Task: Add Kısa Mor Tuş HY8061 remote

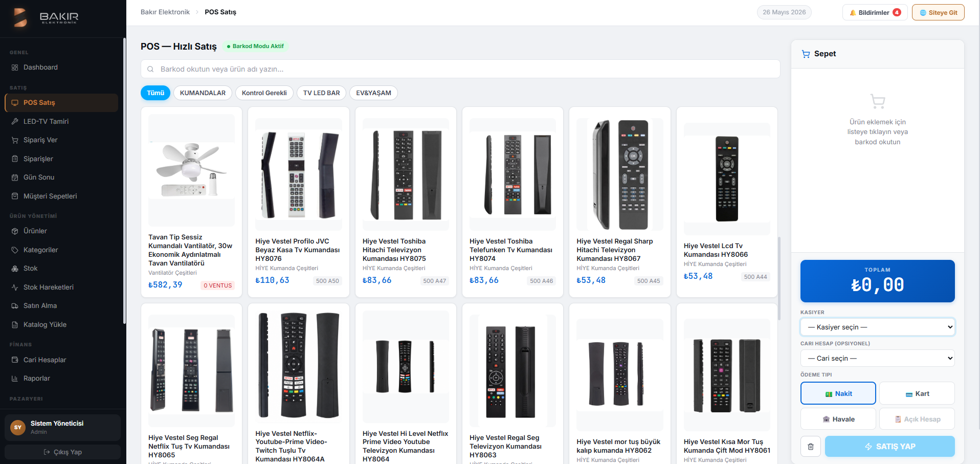Action: [x=727, y=384]
